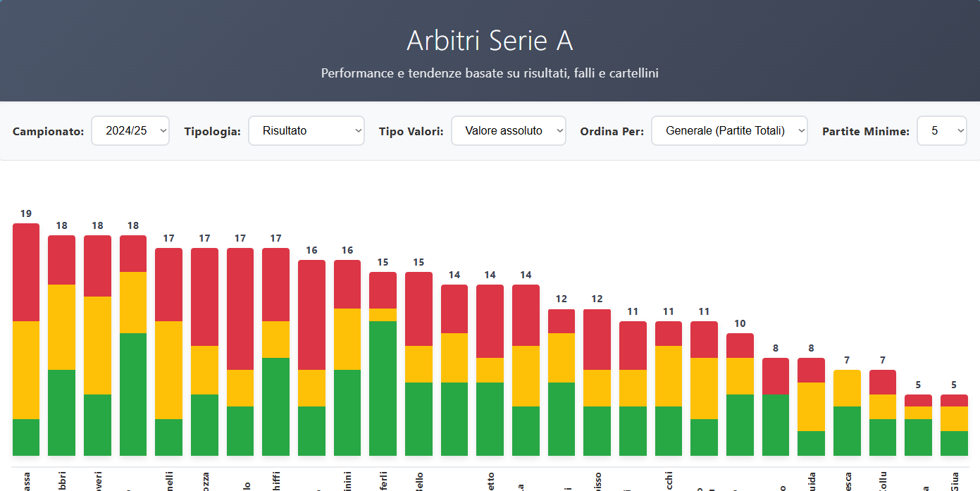This screenshot has height=491, width=980.
Task: Click the red segment of Collu's bar
Action: point(883,380)
